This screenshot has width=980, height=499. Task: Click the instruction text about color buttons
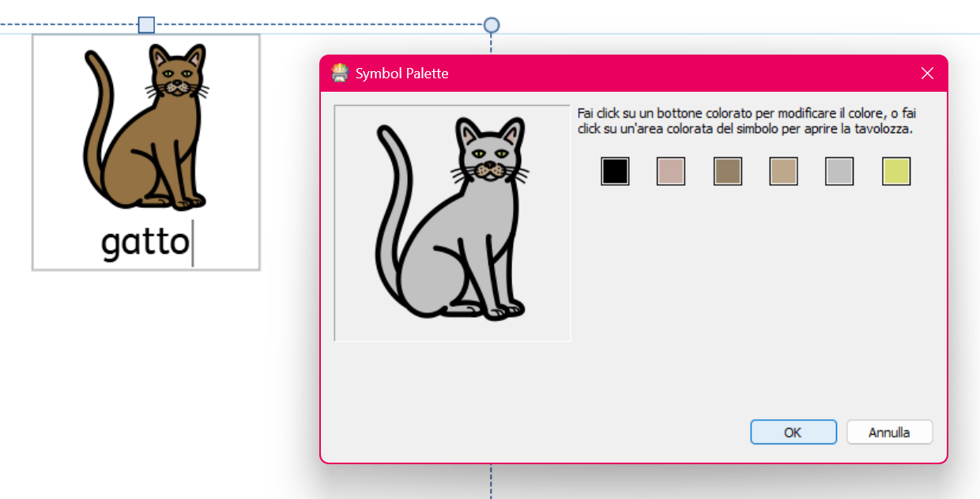pos(747,121)
